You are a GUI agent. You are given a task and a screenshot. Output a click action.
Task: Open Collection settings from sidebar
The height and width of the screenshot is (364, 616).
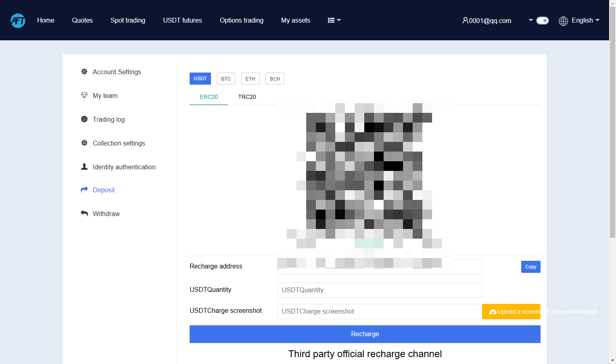[119, 143]
